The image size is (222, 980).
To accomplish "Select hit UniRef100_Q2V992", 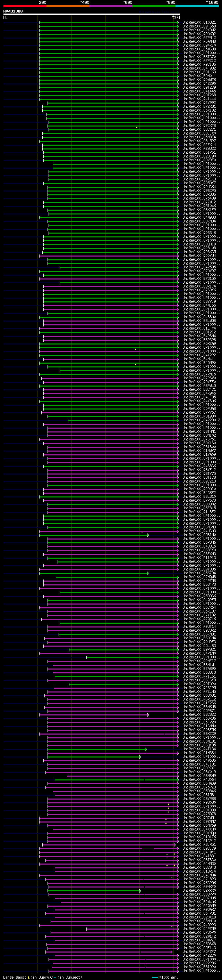I will coord(199,103).
